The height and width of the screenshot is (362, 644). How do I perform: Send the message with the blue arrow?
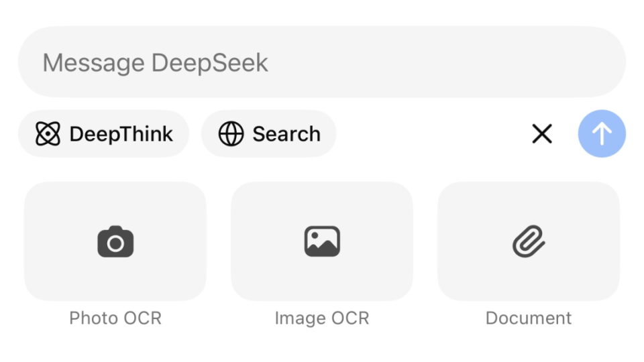[602, 133]
